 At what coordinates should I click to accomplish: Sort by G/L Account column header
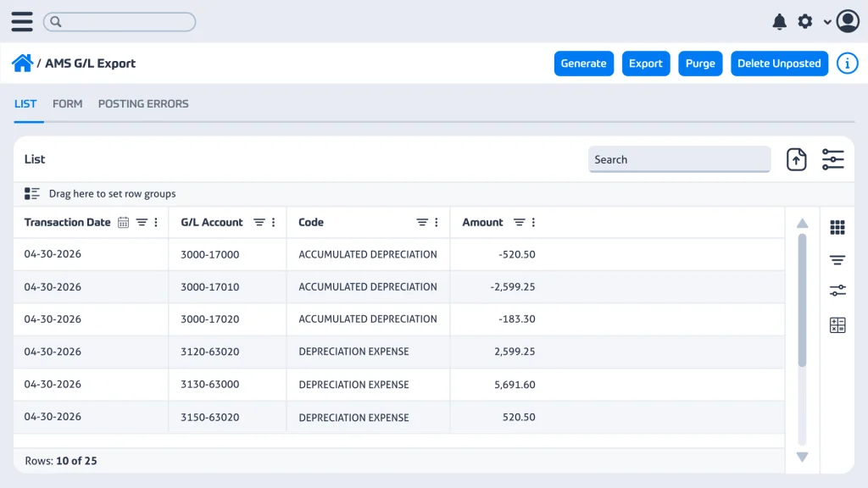point(211,223)
